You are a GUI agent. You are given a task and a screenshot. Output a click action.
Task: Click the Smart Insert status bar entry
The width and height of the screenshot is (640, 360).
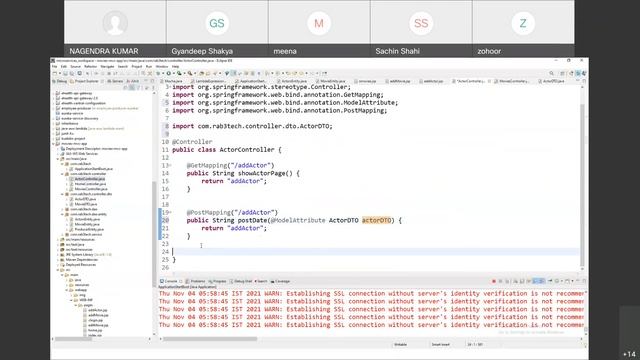point(440,345)
